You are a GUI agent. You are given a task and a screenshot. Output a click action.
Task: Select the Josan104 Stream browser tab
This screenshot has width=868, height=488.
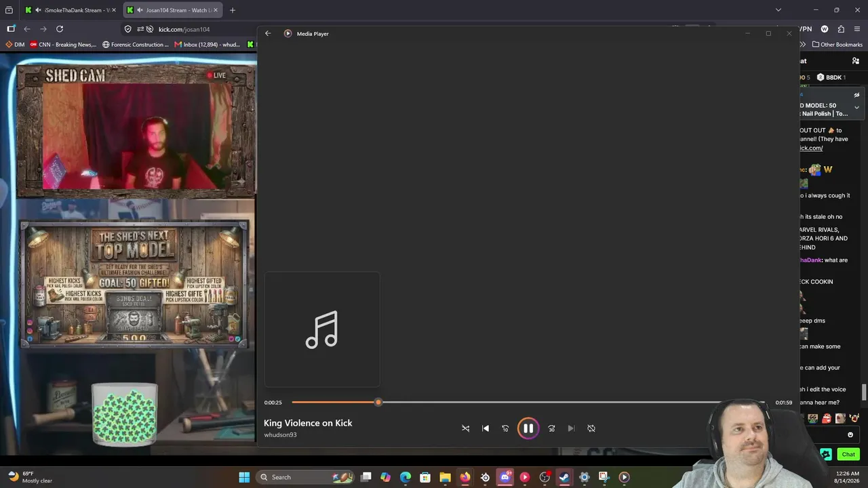coord(173,10)
